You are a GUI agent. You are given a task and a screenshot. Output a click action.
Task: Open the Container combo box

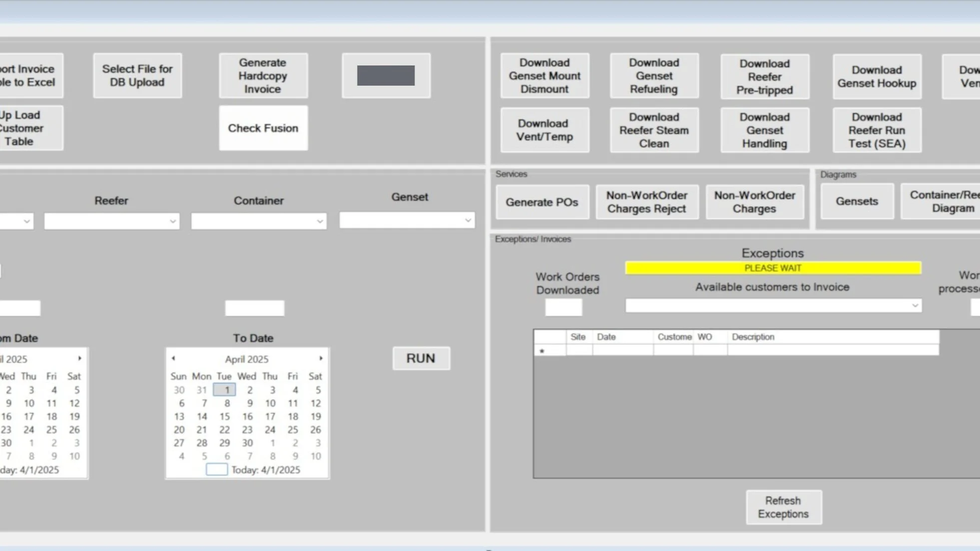pos(320,221)
